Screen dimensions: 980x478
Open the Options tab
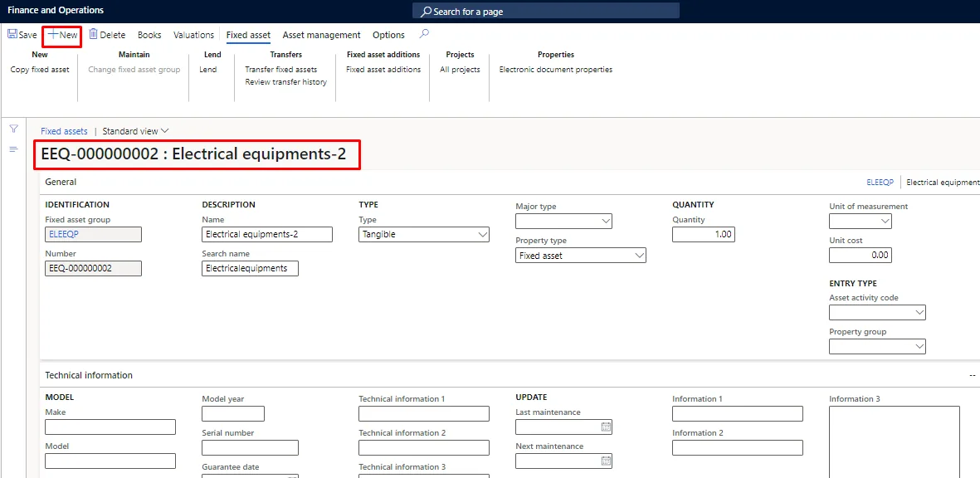pyautogui.click(x=388, y=35)
